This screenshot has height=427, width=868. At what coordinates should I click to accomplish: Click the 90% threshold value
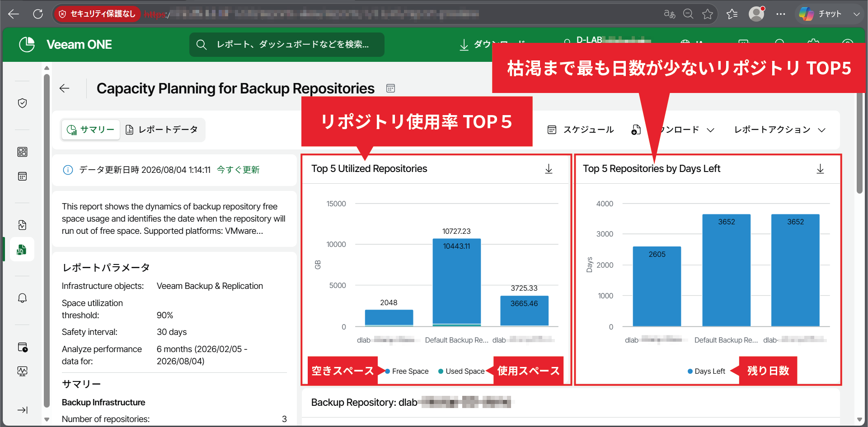[x=165, y=315]
